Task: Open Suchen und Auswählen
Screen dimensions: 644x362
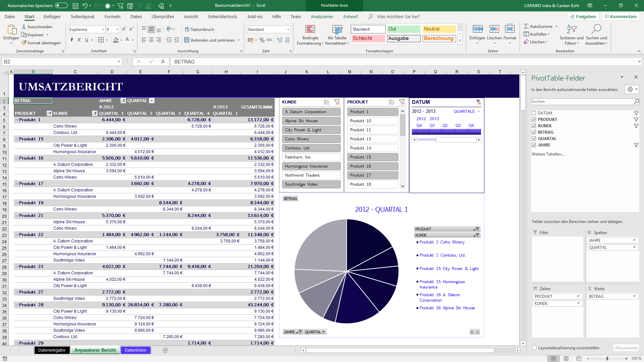Action: (x=596, y=35)
